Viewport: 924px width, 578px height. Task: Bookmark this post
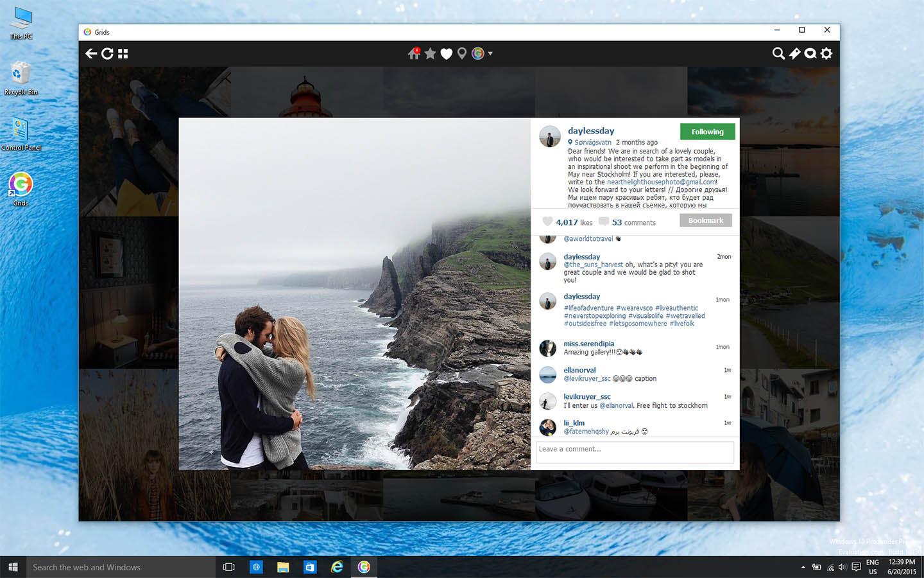point(705,221)
